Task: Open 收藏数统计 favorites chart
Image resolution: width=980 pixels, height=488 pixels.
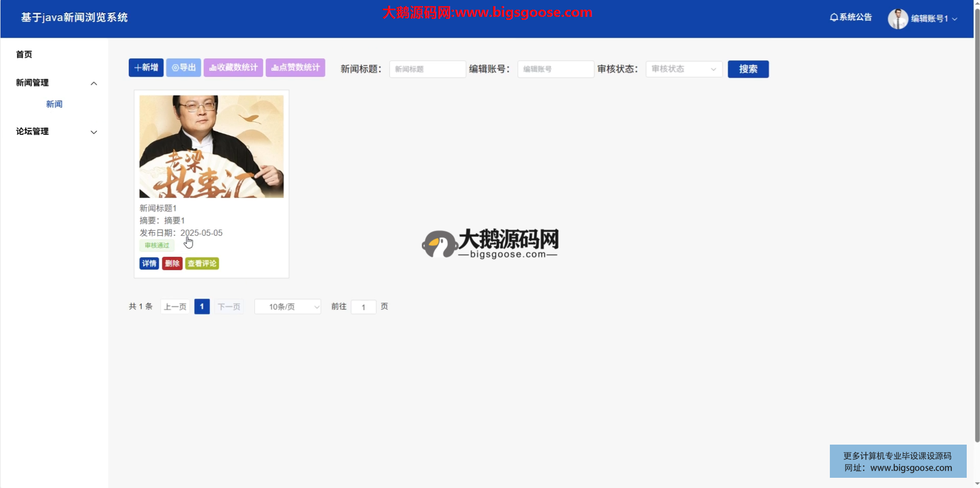Action: click(233, 67)
